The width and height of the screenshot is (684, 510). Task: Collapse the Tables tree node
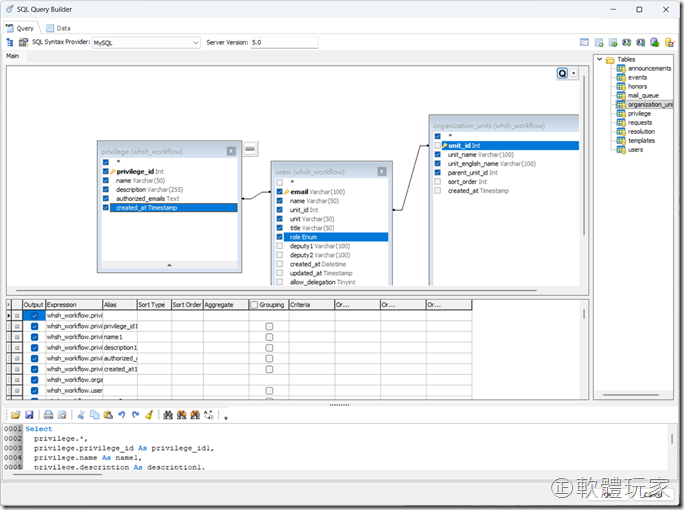pos(599,59)
